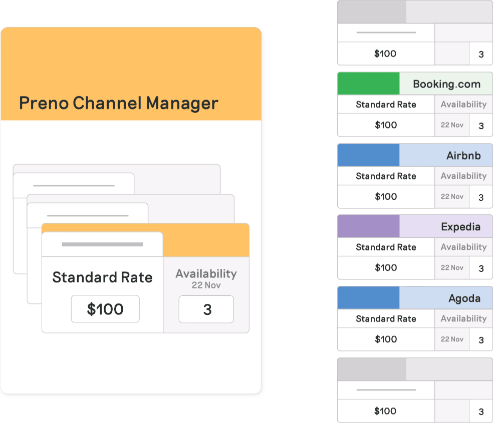Click availability count 3 in Booking.com card
The image size is (504, 425).
click(x=481, y=126)
